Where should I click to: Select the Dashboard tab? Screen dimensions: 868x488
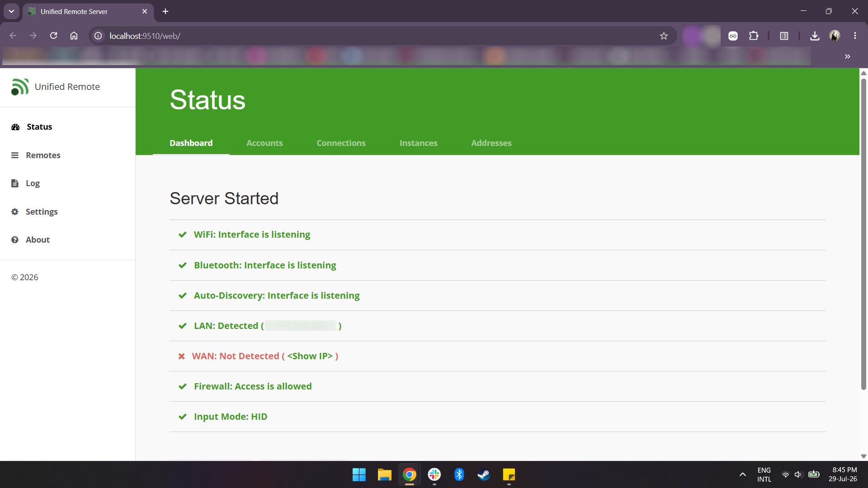(x=191, y=143)
